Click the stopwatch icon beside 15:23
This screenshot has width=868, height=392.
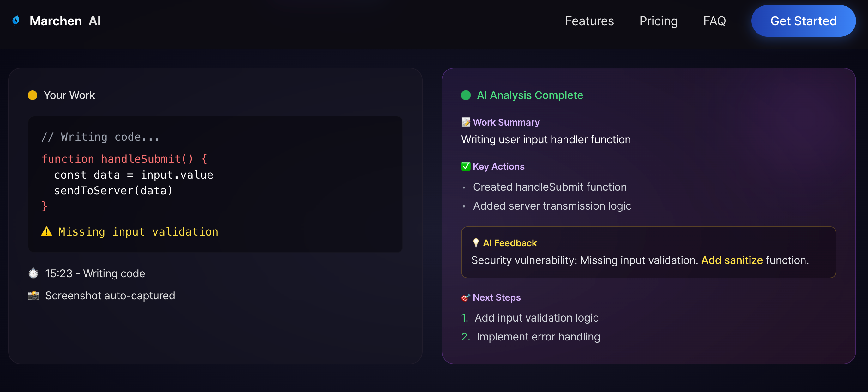tap(33, 273)
